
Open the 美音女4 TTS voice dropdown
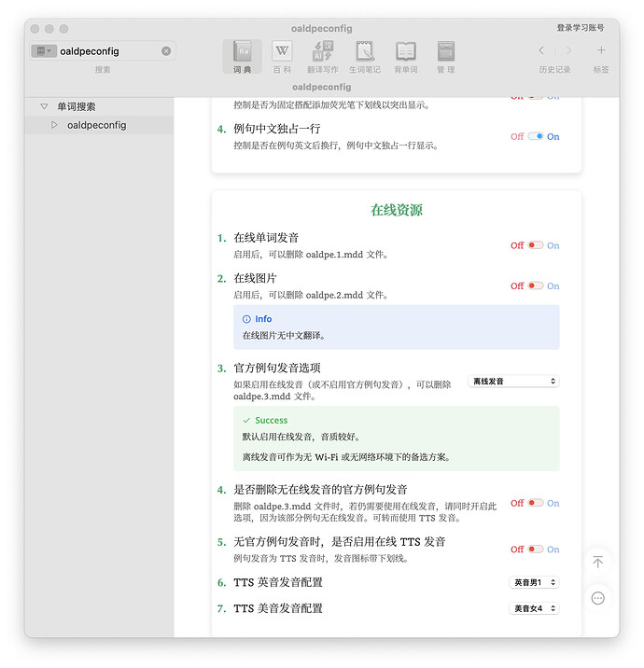(x=534, y=608)
